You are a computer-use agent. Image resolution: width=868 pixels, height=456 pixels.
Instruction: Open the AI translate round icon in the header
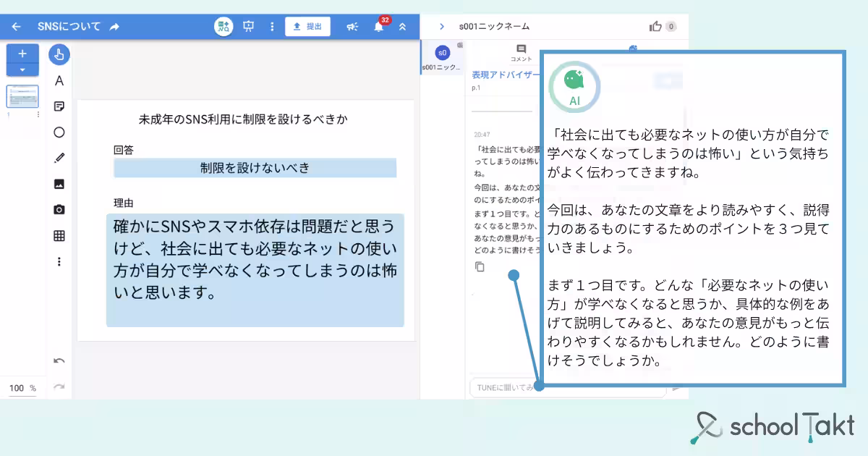coord(224,27)
